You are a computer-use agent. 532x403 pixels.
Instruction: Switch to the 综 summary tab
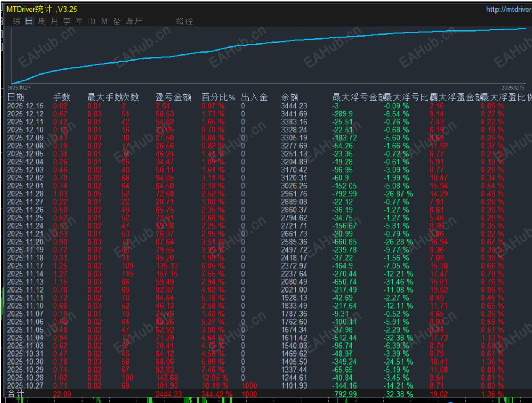coord(17,21)
